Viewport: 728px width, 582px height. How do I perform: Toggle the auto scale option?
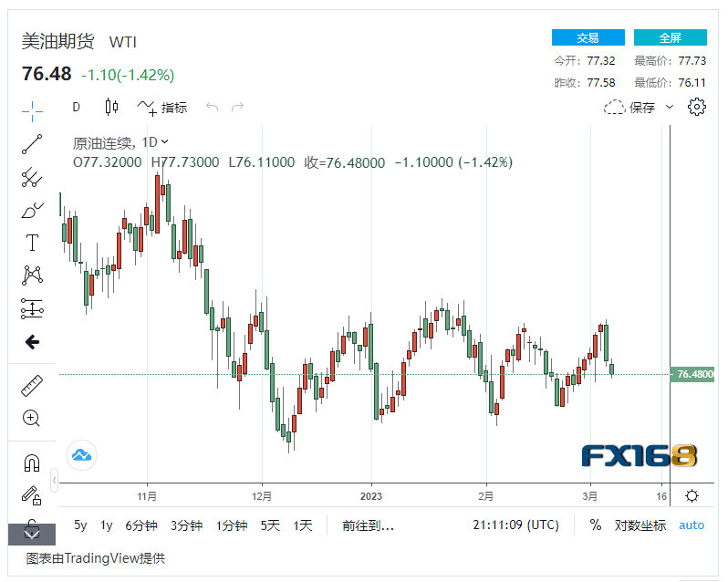pos(692,525)
